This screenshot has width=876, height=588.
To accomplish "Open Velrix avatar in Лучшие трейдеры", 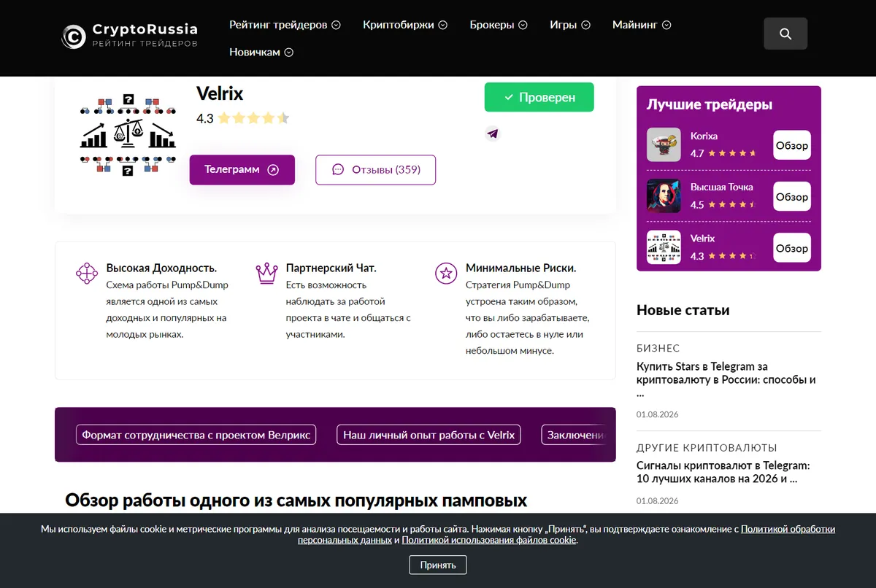I will [664, 247].
